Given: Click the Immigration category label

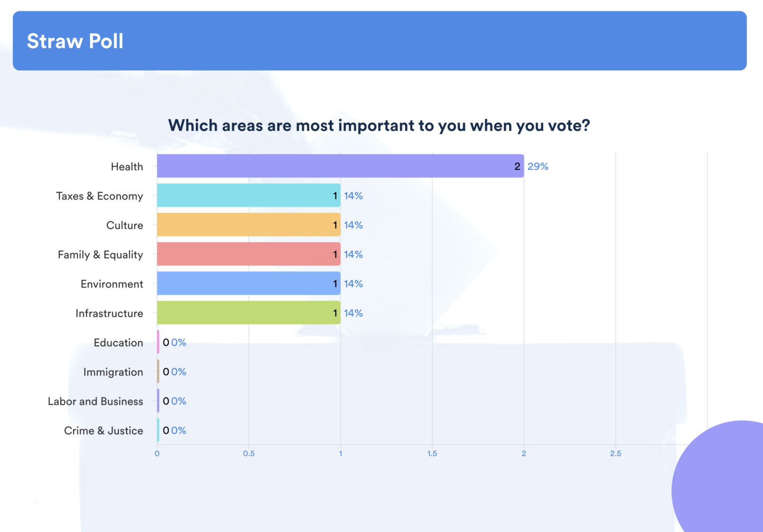Looking at the screenshot, I should coord(113,372).
